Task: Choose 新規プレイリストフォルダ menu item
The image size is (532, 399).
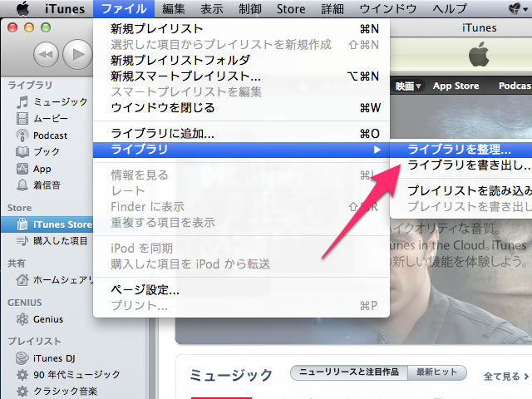Action: coord(241,61)
